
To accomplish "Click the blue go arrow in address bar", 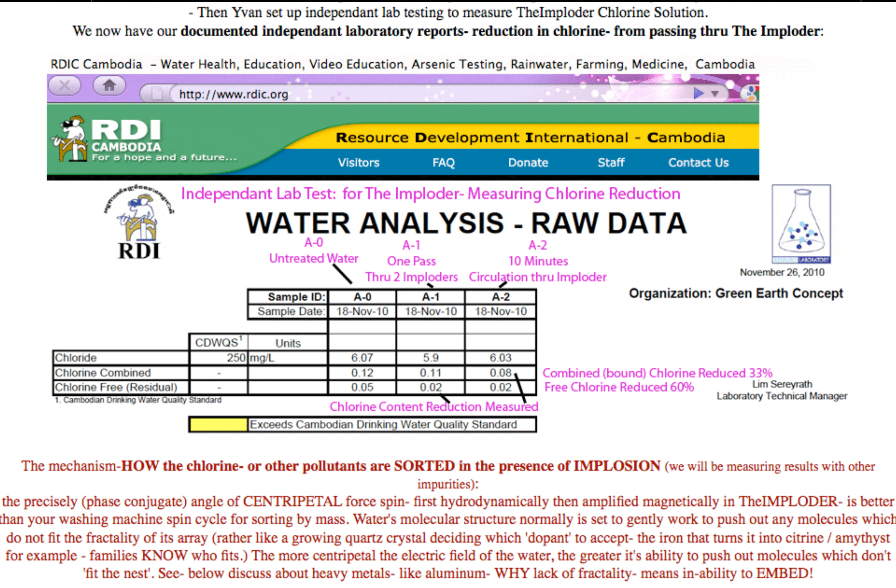I will pos(698,93).
